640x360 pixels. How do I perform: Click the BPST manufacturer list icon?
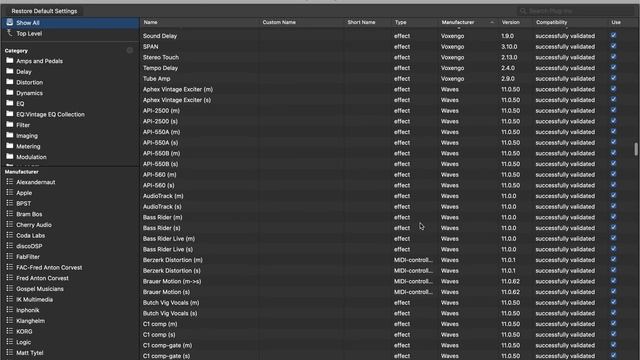coord(10,203)
